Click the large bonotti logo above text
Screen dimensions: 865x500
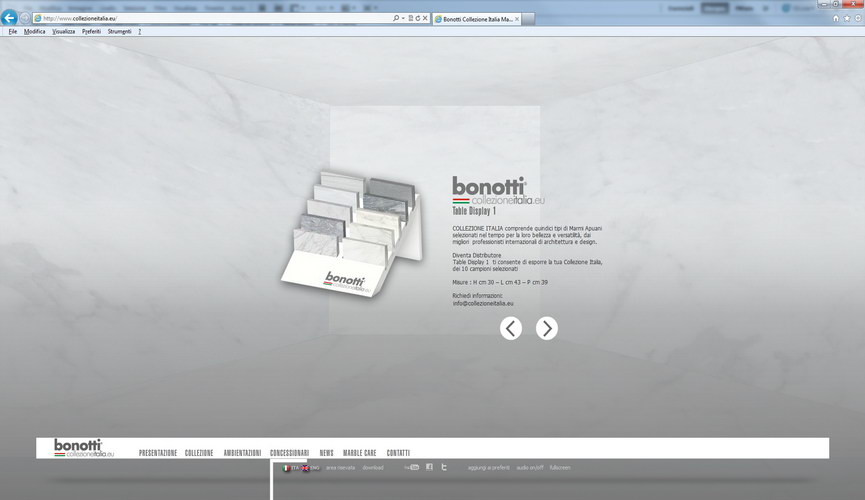(498, 190)
